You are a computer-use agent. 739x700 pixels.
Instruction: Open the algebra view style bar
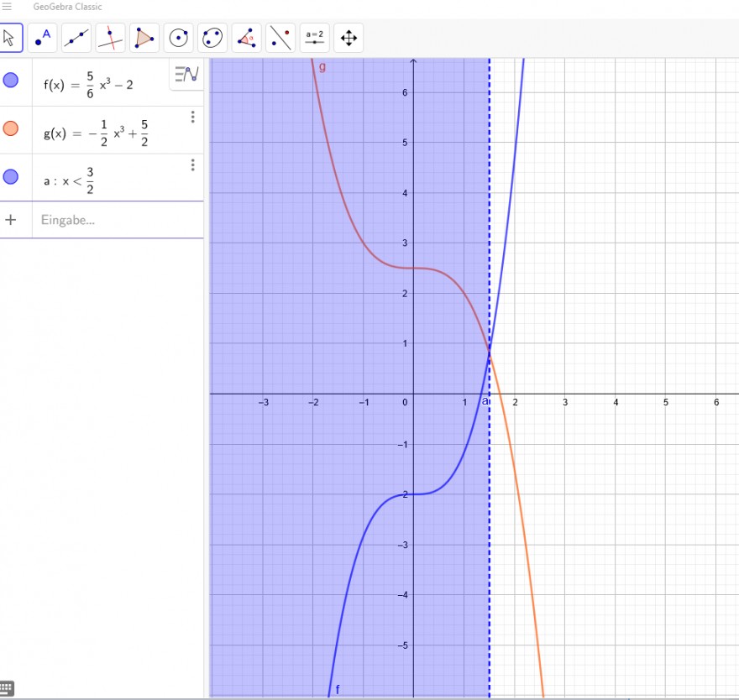coord(186,74)
